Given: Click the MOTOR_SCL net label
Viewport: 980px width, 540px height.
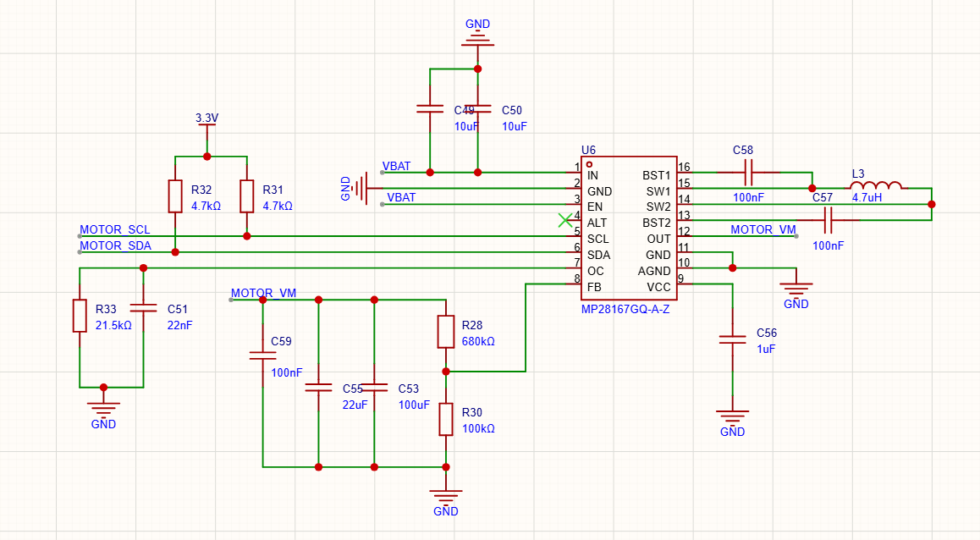Looking at the screenshot, I should click(x=115, y=229).
